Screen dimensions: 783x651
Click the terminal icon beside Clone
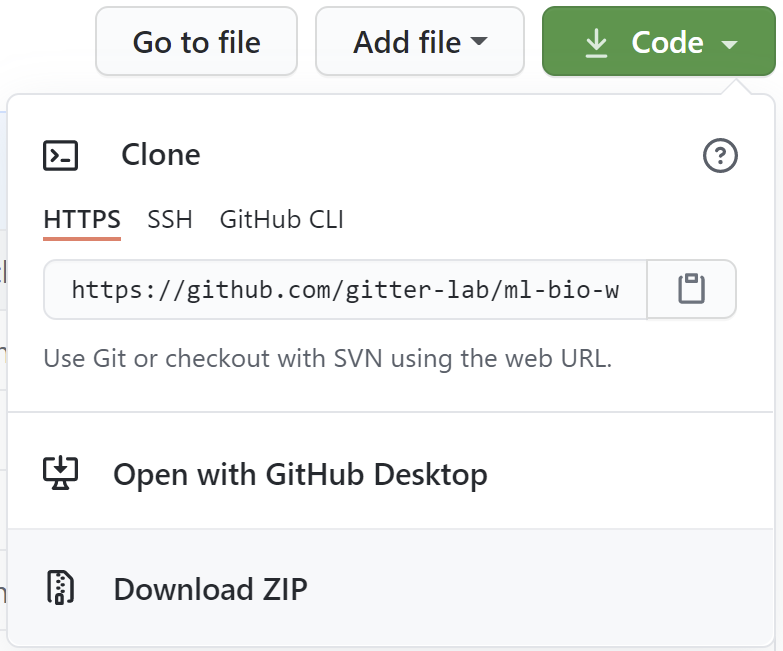61,155
